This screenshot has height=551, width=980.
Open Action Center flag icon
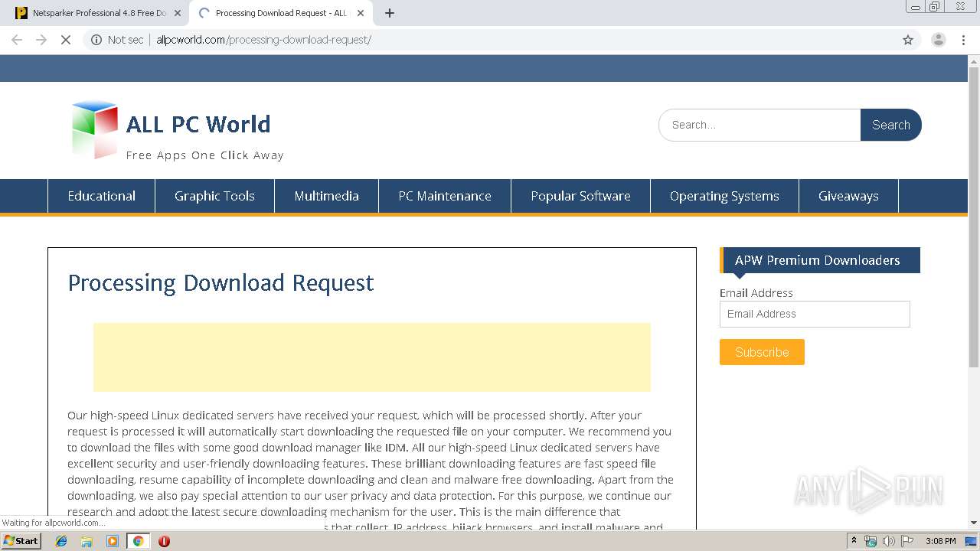(907, 541)
